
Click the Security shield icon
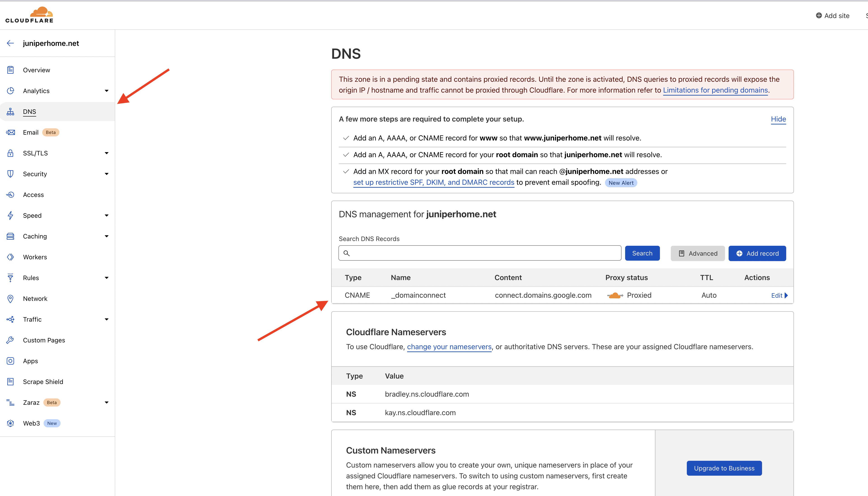[x=11, y=174]
